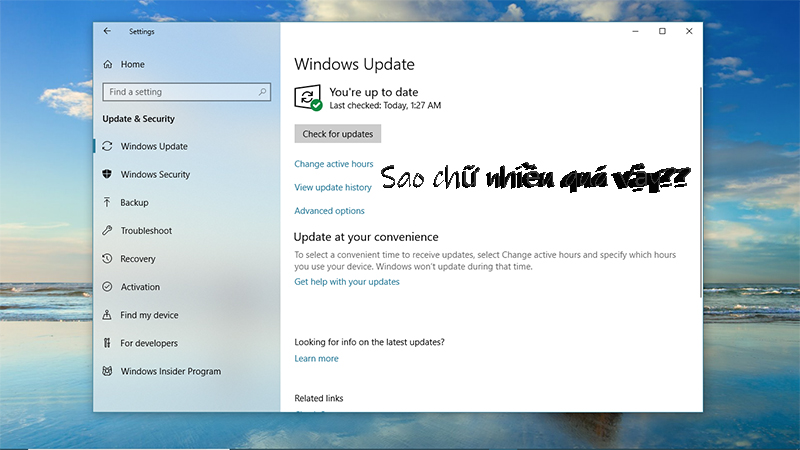Viewport: 800px width, 450px height.
Task: Click the Update at your convenience heading
Action: tap(366, 237)
